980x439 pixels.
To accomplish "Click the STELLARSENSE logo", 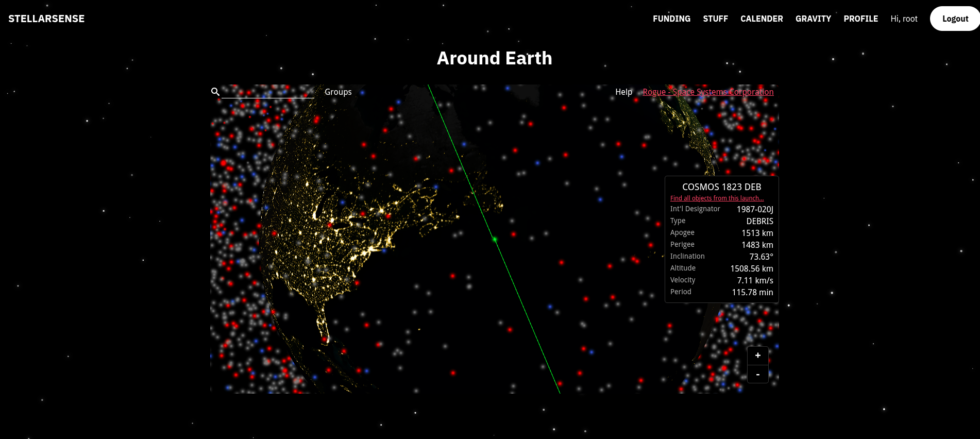I will click(46, 19).
